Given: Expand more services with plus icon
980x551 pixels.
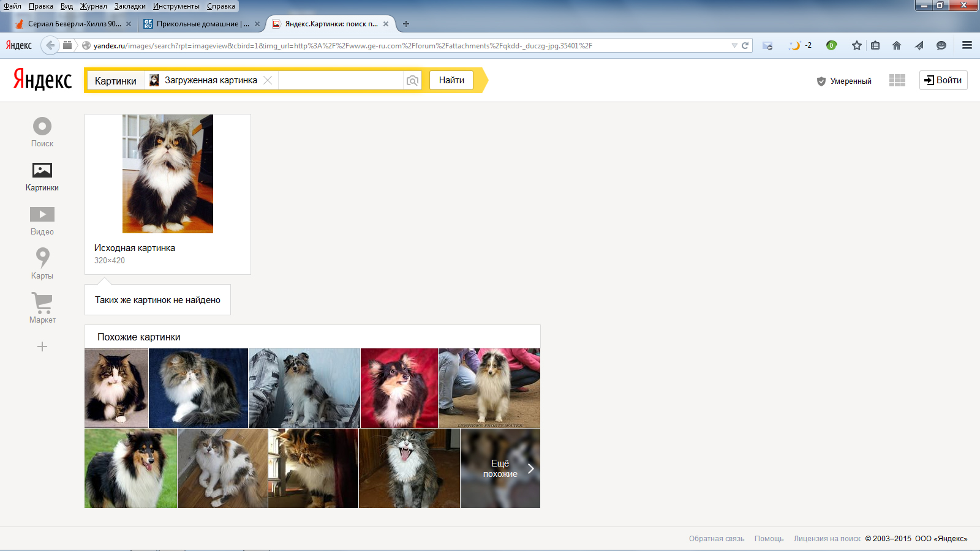Looking at the screenshot, I should (42, 347).
